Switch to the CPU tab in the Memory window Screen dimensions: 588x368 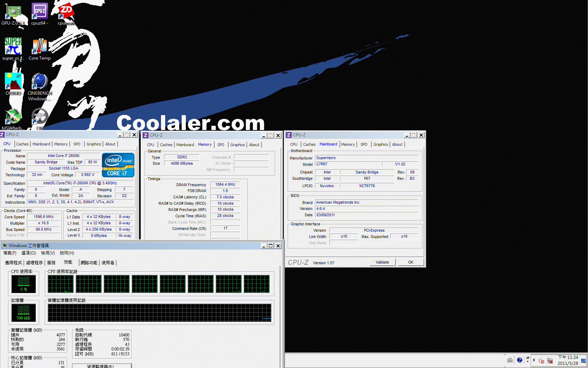tap(150, 145)
